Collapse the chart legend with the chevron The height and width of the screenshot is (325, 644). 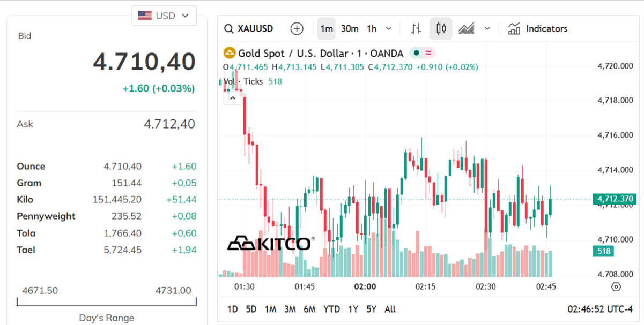(x=233, y=98)
